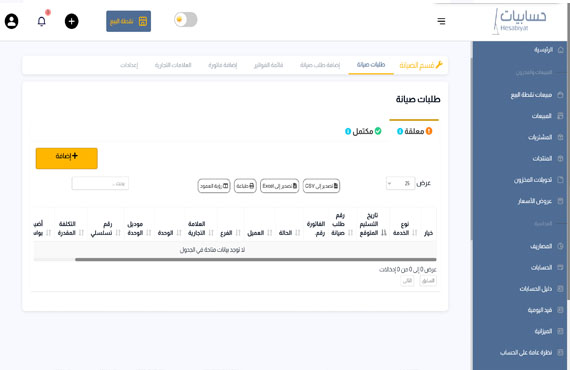Viewport: 570px width, 370px height.
Task: Click the icon beside نظرة عامة على الحساب
Action: (560, 353)
